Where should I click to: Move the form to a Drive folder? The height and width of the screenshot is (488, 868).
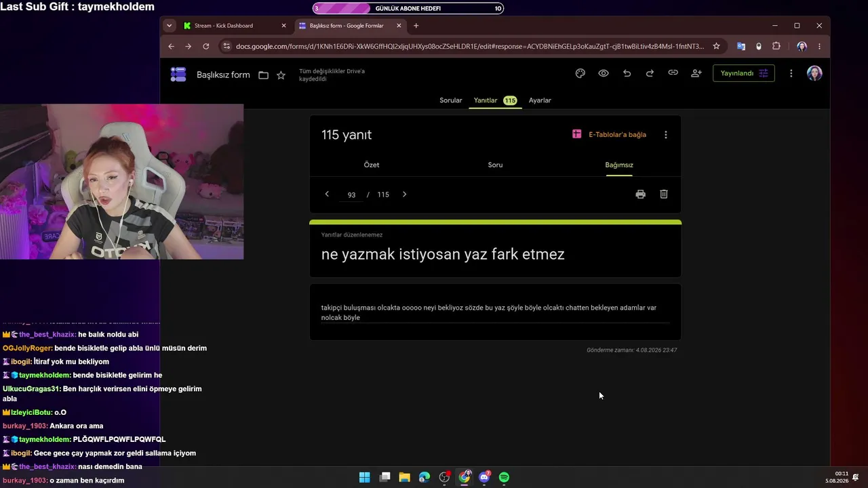coord(263,75)
